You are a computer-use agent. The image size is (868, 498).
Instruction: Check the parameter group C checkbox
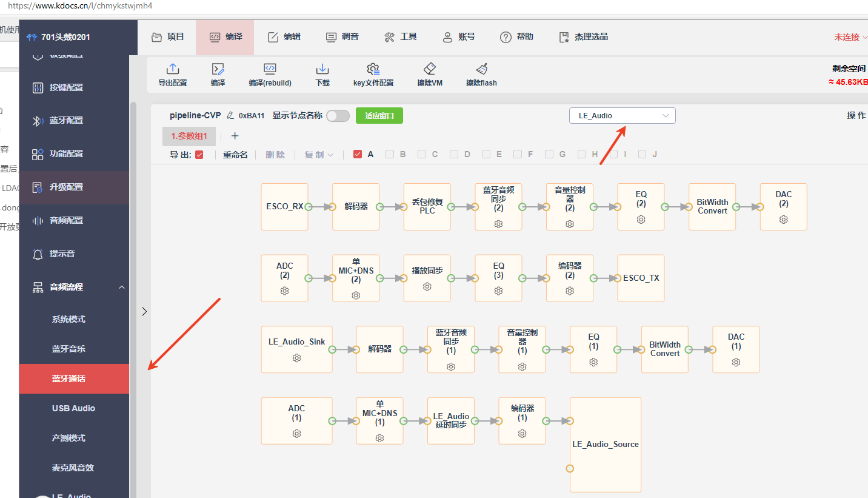(422, 154)
